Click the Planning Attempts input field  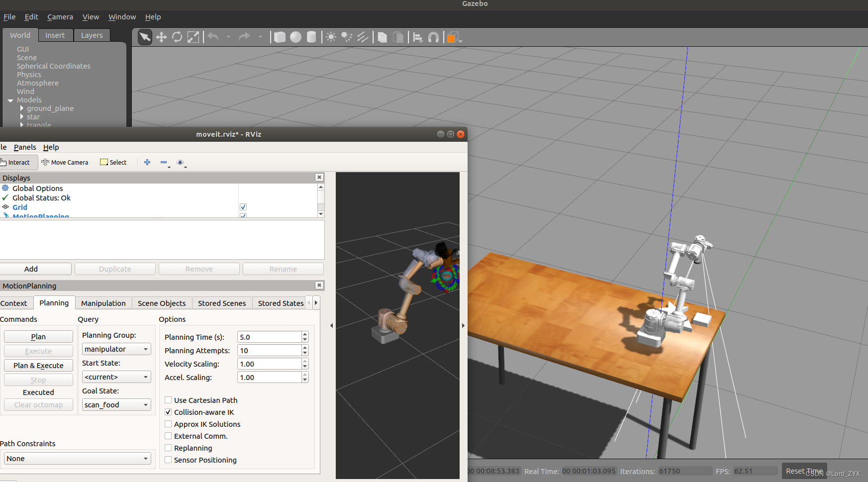point(269,351)
